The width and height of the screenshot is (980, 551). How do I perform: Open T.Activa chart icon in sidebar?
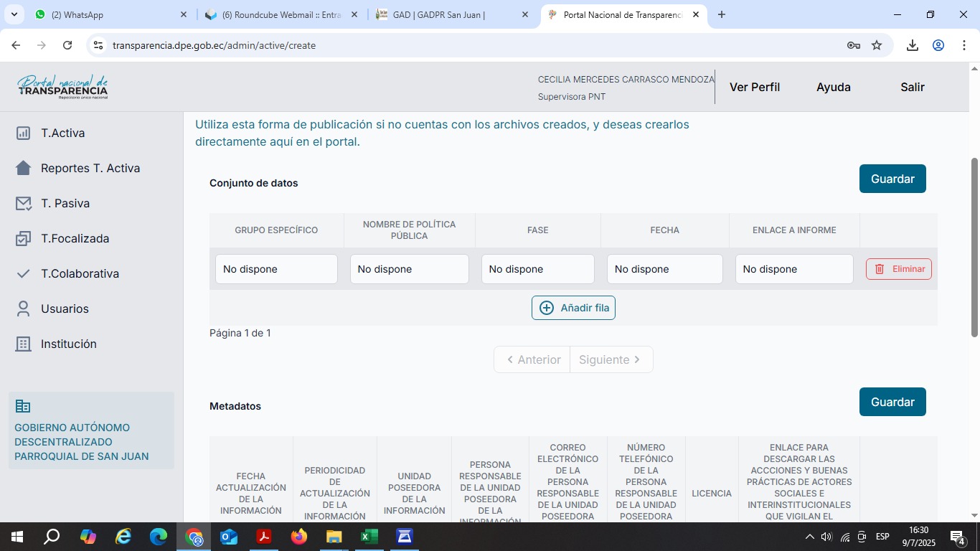click(24, 133)
